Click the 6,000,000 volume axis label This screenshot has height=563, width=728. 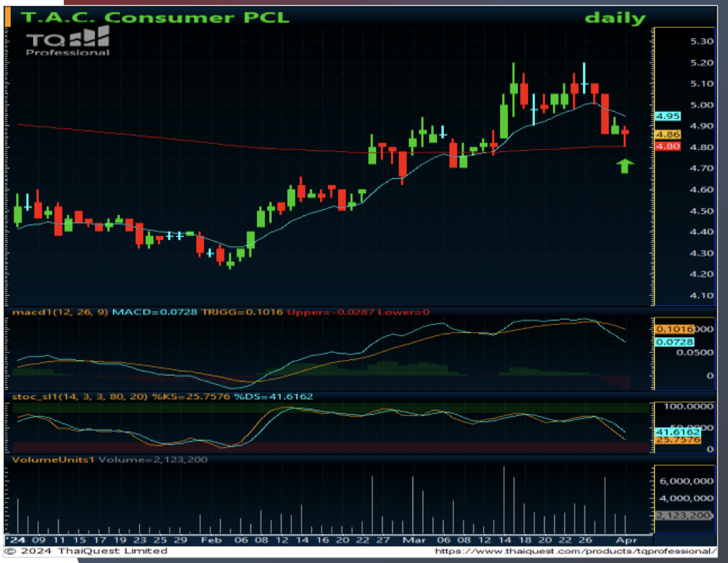tap(687, 481)
